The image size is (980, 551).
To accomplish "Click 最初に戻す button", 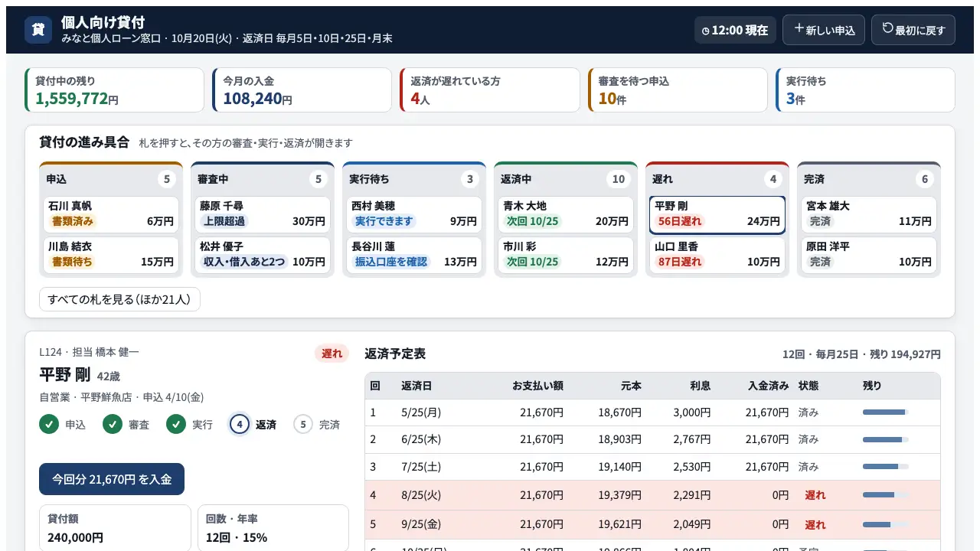I will (x=913, y=30).
